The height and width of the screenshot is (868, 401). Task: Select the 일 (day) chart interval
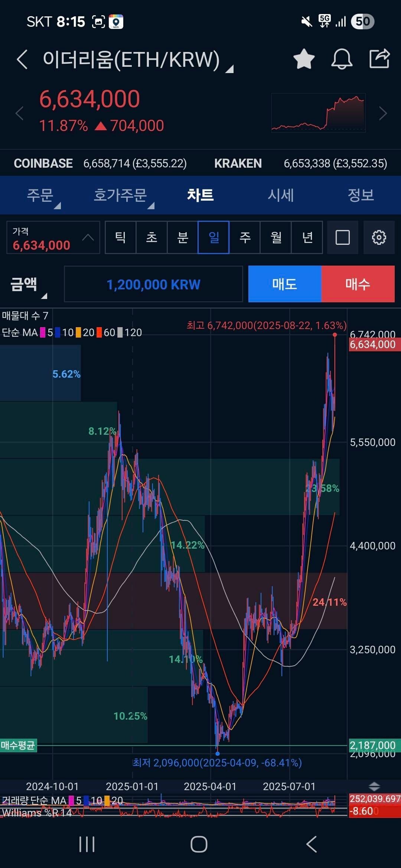[x=213, y=237]
